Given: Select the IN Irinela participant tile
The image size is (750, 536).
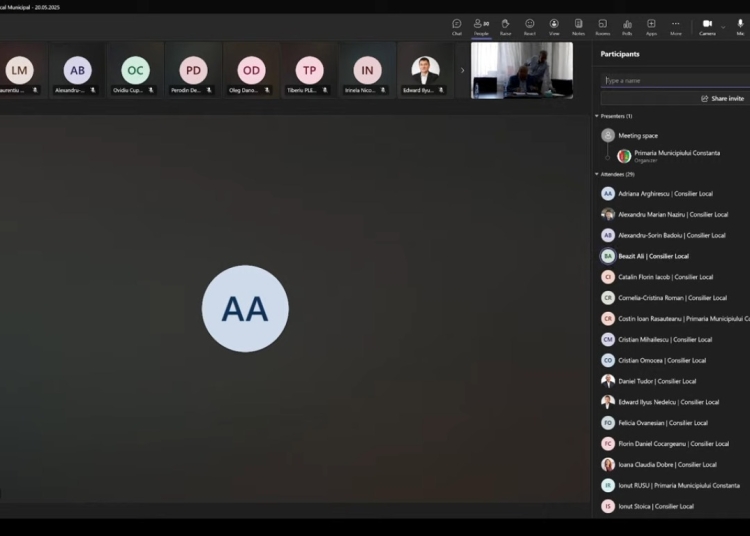Looking at the screenshot, I should pos(367,70).
